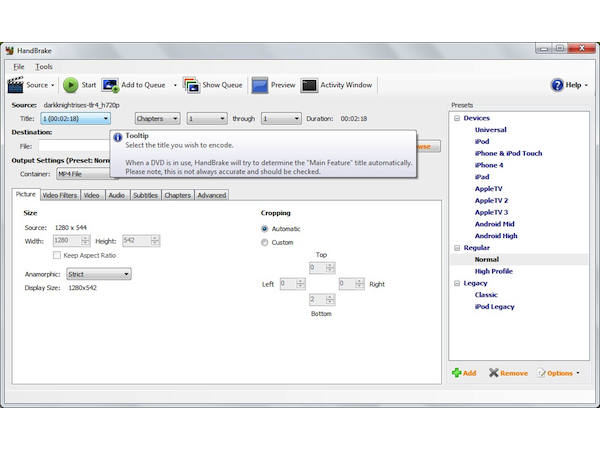
Task: Click the green plus Add preset icon
Action: pos(456,373)
